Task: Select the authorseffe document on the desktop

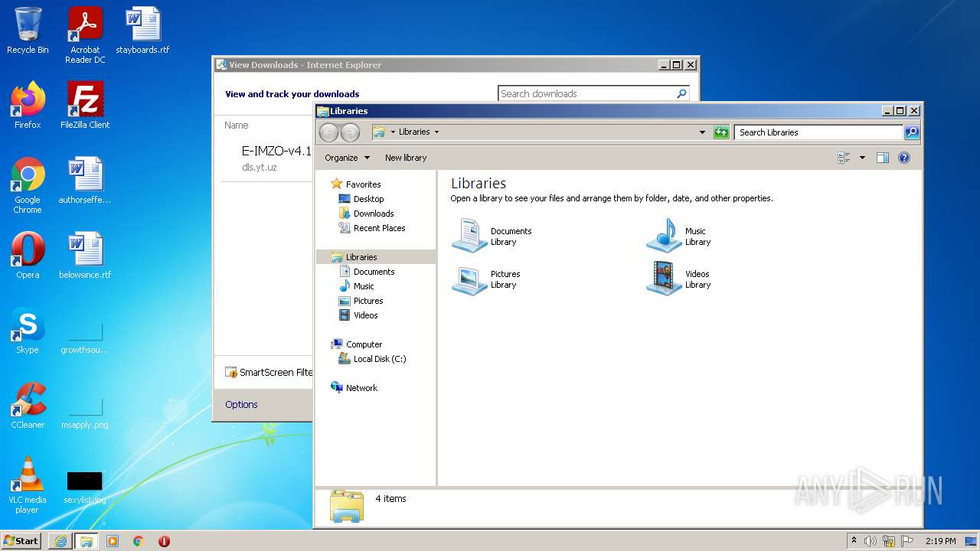Action: click(x=85, y=181)
